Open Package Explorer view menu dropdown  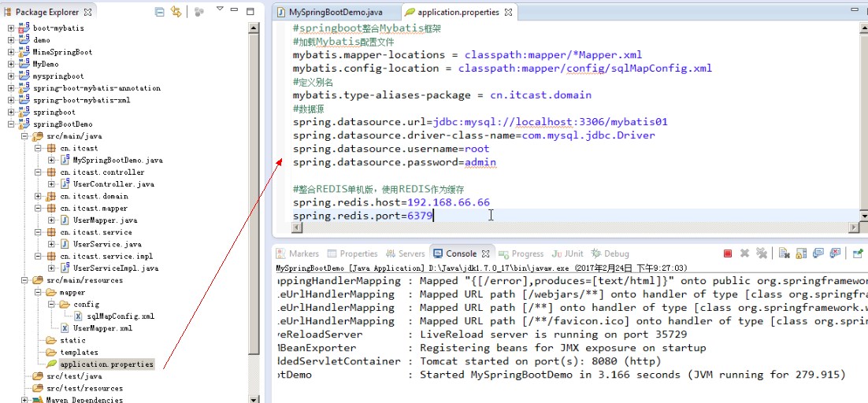coord(220,11)
